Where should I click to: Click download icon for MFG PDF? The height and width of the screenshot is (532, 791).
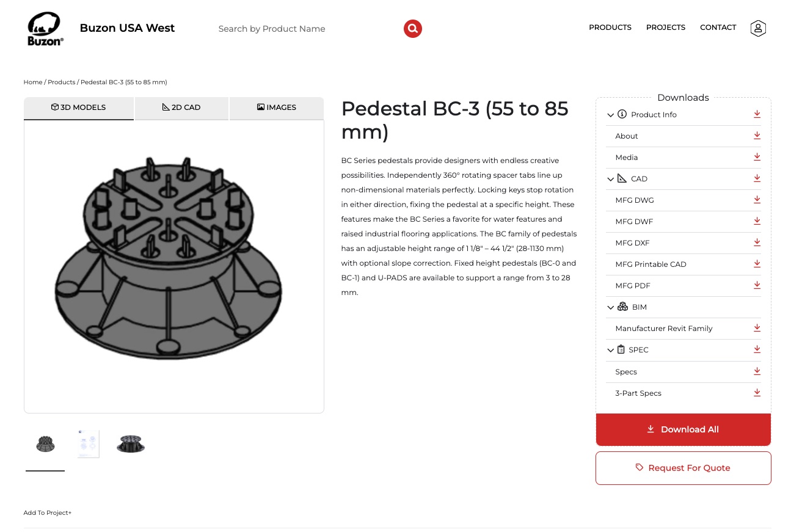pyautogui.click(x=757, y=285)
